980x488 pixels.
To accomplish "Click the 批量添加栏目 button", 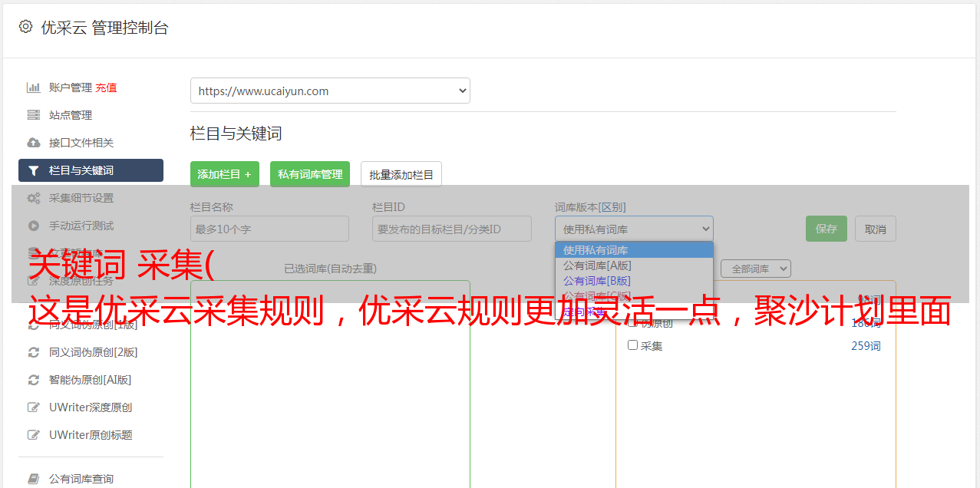I will (x=401, y=174).
